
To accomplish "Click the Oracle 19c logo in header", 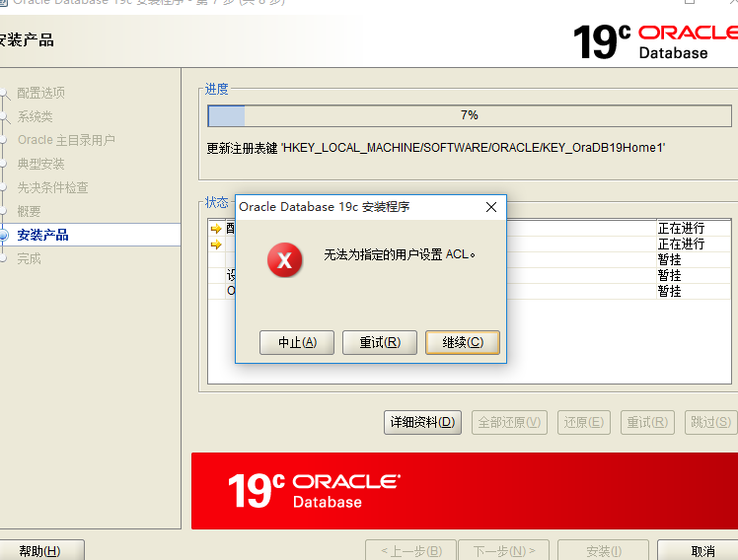I will pyautogui.click(x=654, y=41).
